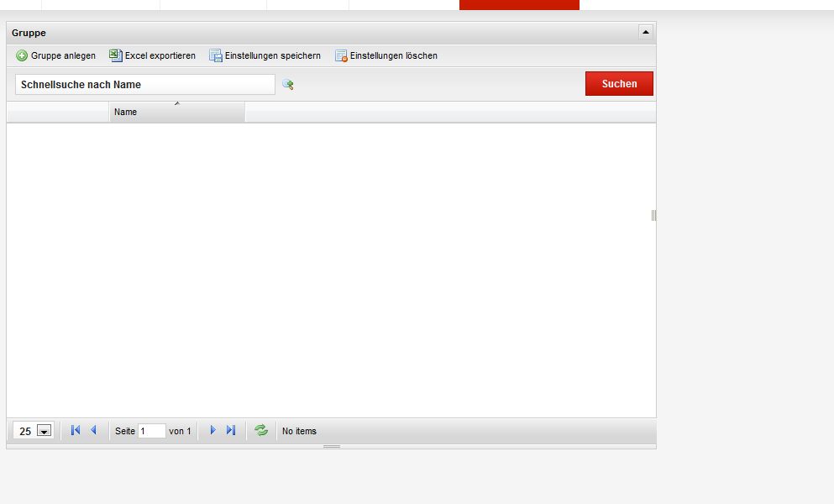Screen dimensions: 834x504
Task: Sort by the Name column header
Action: click(177, 112)
